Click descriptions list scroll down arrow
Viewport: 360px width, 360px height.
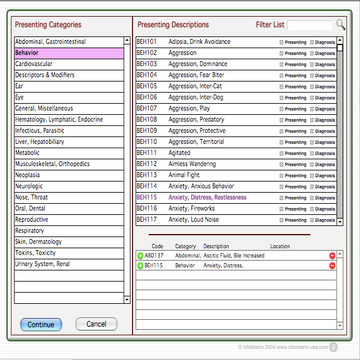point(340,222)
